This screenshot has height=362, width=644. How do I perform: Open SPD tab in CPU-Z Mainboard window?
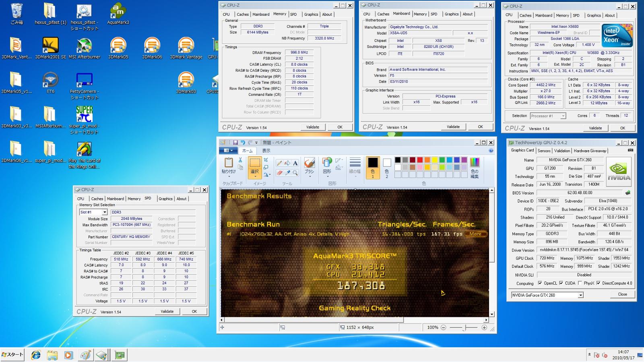434,14
